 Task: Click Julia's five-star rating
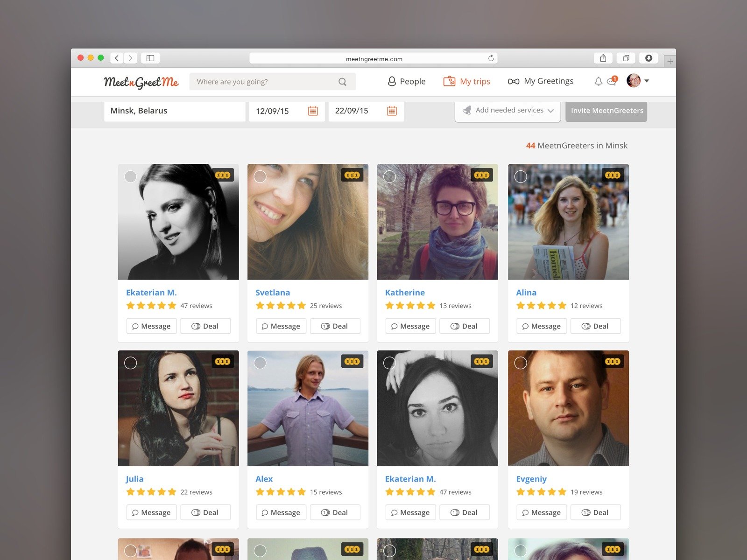(151, 492)
